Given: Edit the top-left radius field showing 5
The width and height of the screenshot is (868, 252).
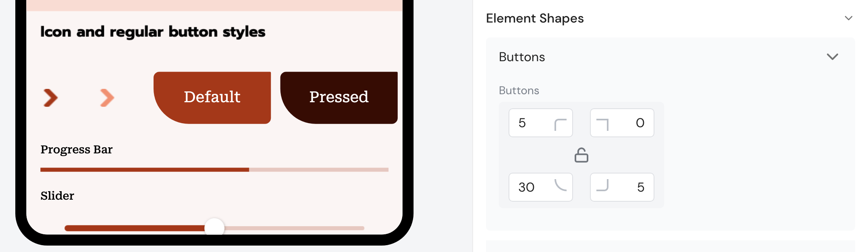Looking at the screenshot, I should click(x=528, y=123).
